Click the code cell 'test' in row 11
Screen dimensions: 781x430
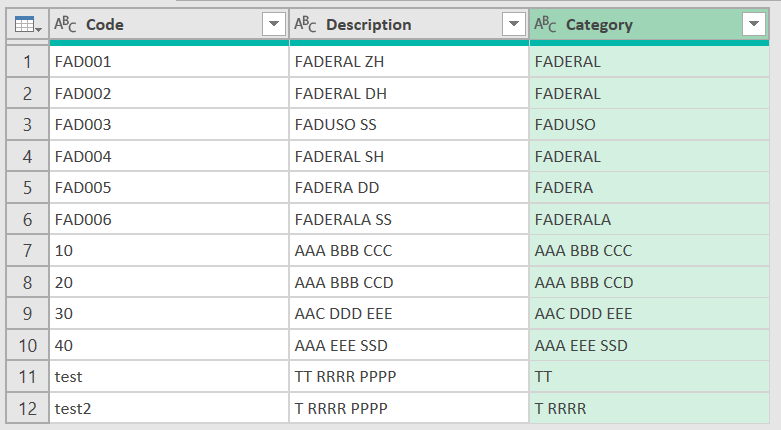(x=169, y=377)
